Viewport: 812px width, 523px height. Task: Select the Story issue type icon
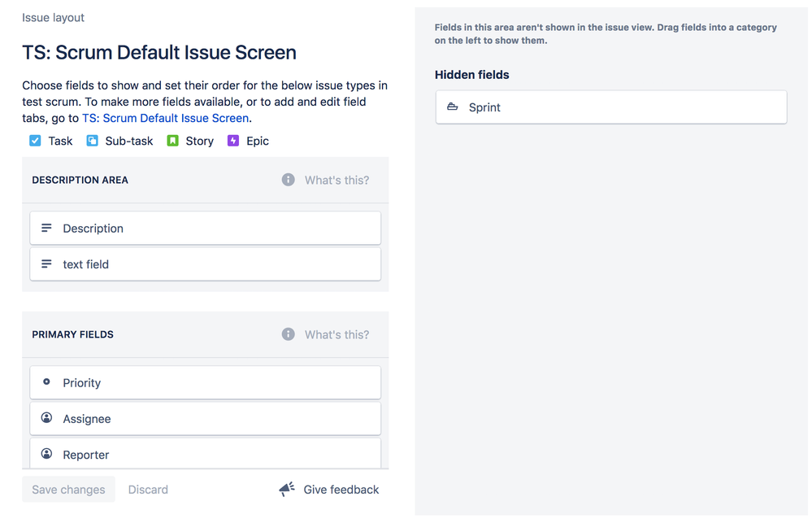click(x=172, y=141)
